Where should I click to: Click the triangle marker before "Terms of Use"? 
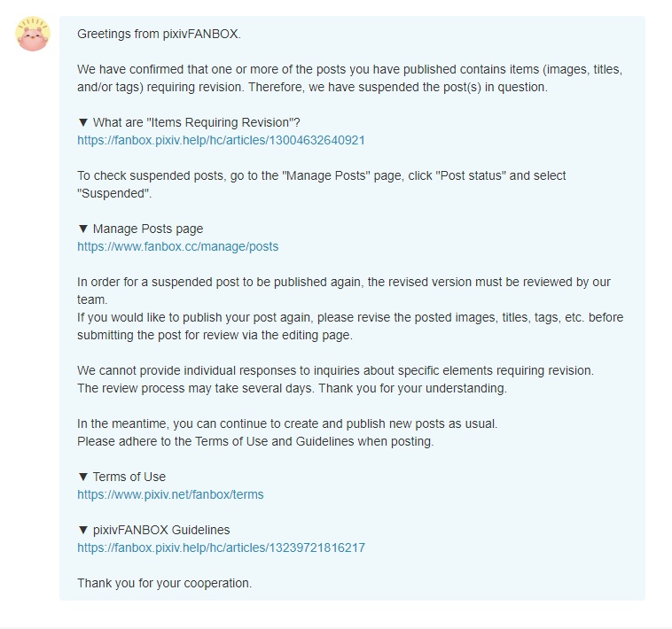82,477
